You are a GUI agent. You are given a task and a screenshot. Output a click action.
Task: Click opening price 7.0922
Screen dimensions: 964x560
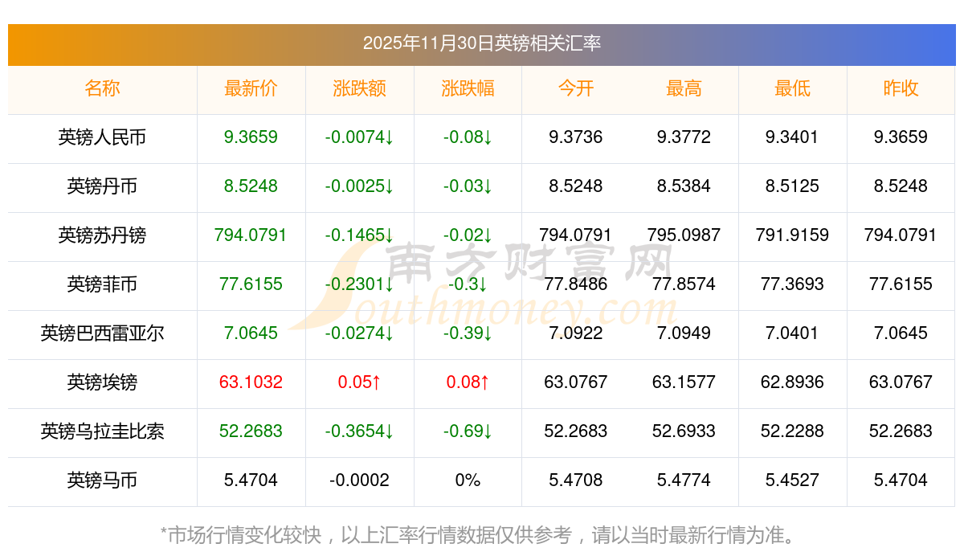click(576, 333)
